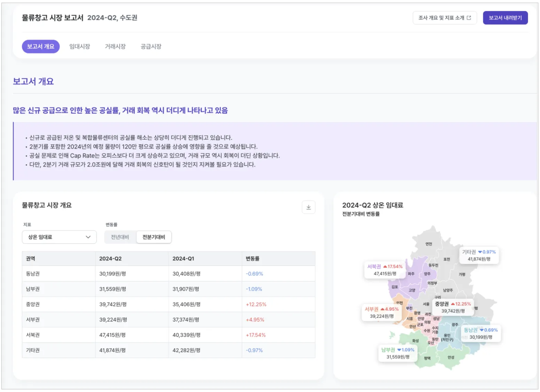Click the blue down-triangle on 남부권 label
The image size is (540, 392).
pyautogui.click(x=399, y=350)
